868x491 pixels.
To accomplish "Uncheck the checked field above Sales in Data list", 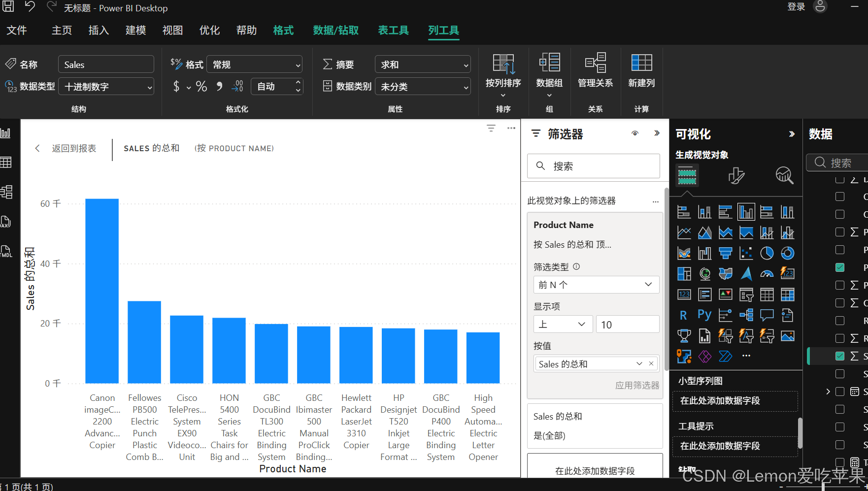I will pyautogui.click(x=840, y=267).
